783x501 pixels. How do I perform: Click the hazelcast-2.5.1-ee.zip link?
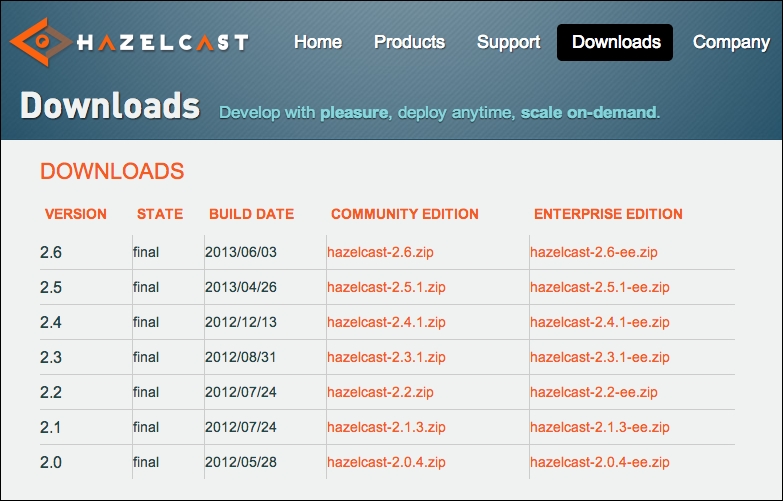click(600, 287)
